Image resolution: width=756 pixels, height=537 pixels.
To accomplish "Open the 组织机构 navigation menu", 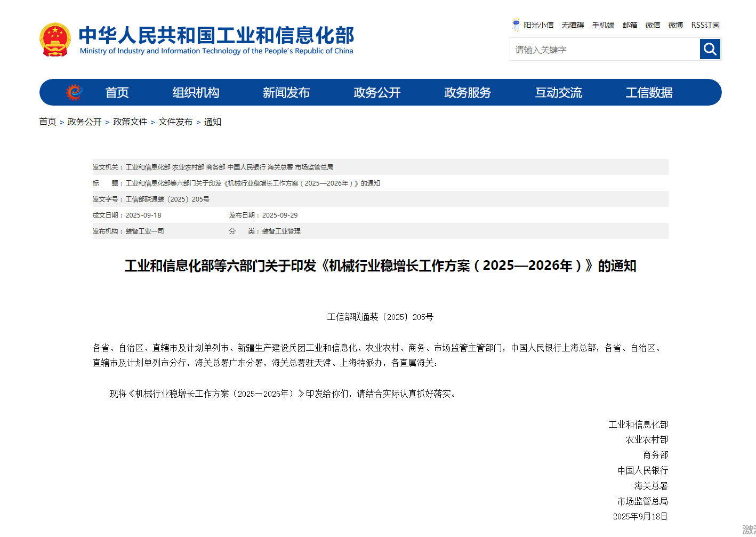I will 196,92.
